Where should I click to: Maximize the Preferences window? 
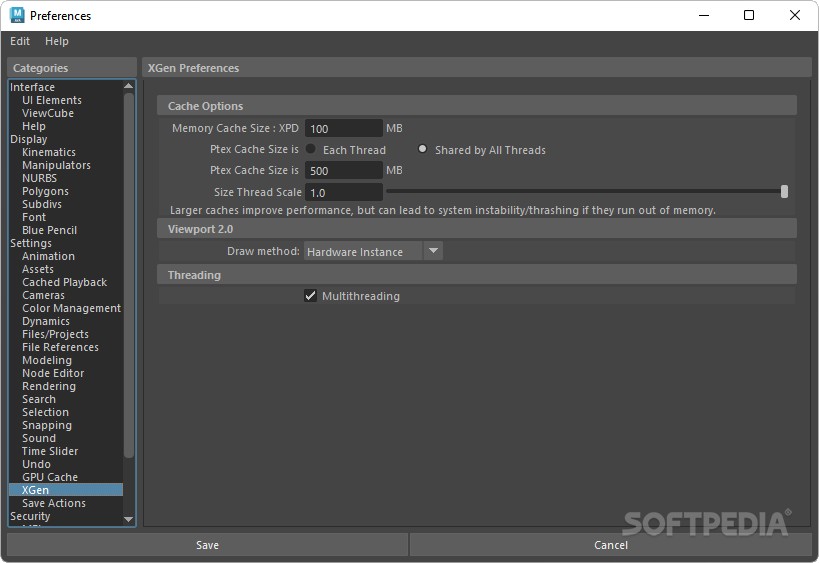coord(749,15)
